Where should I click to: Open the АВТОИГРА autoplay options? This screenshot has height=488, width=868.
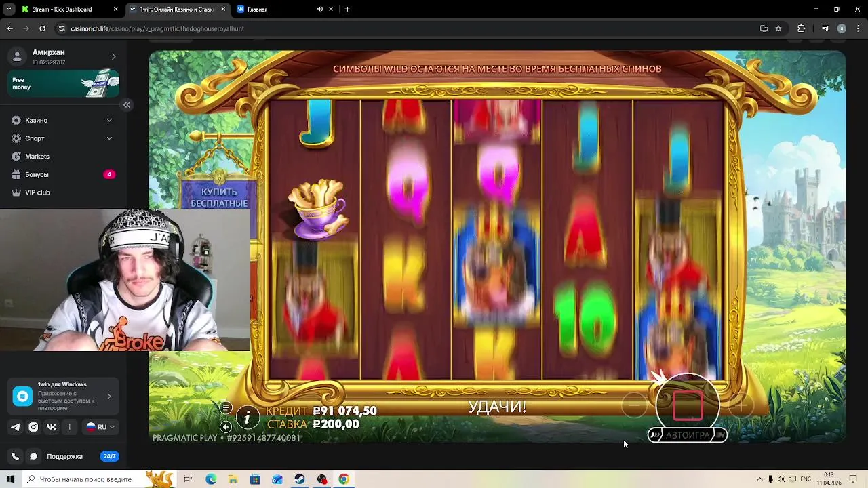687,435
